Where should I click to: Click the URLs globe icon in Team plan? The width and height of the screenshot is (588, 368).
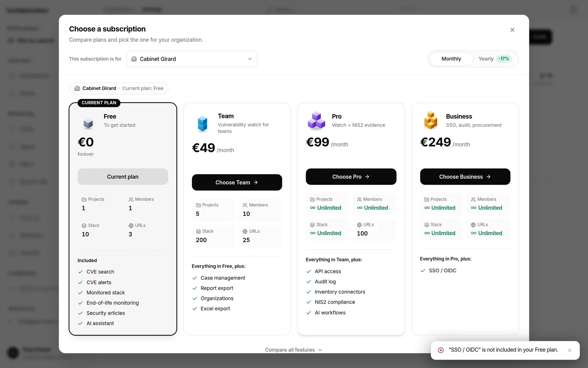pyautogui.click(x=245, y=231)
